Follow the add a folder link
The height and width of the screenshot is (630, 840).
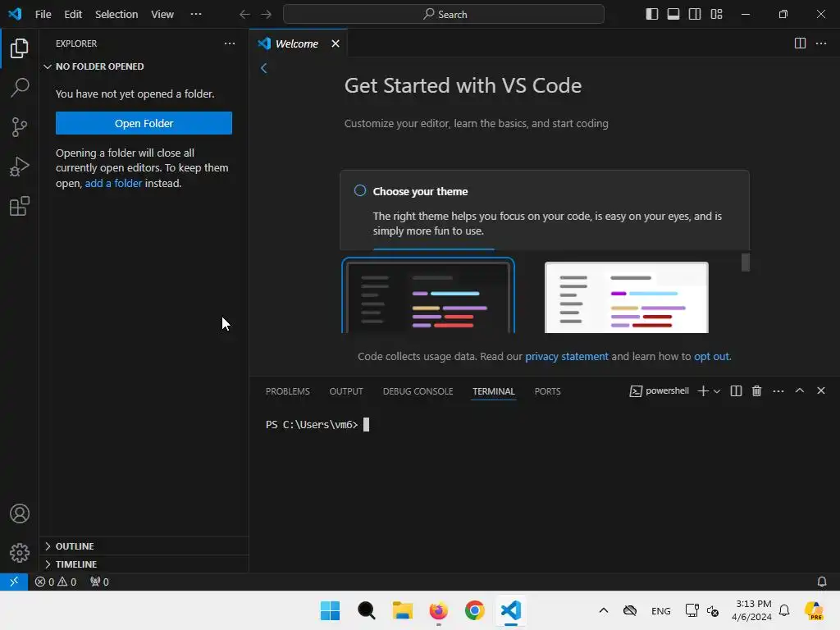tap(113, 183)
